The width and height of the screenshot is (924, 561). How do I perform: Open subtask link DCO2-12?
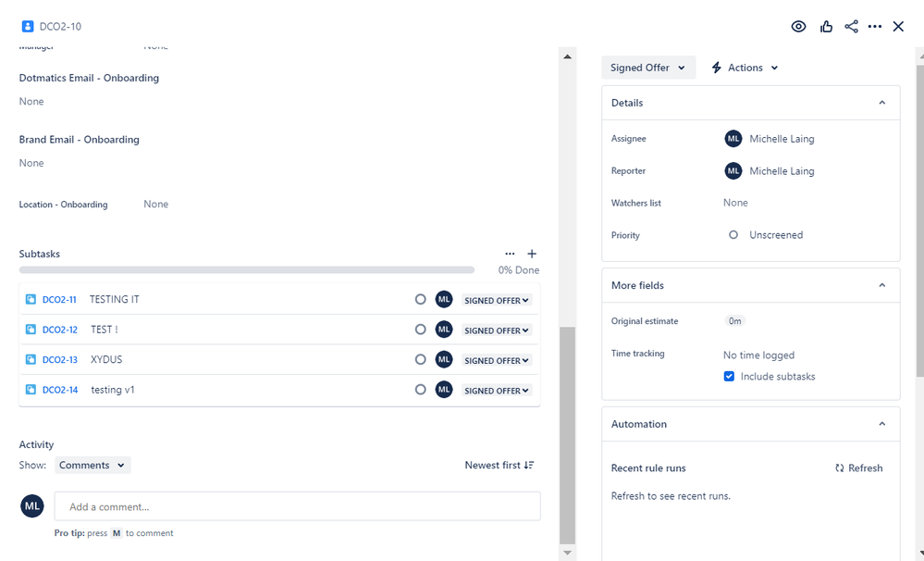coord(60,330)
